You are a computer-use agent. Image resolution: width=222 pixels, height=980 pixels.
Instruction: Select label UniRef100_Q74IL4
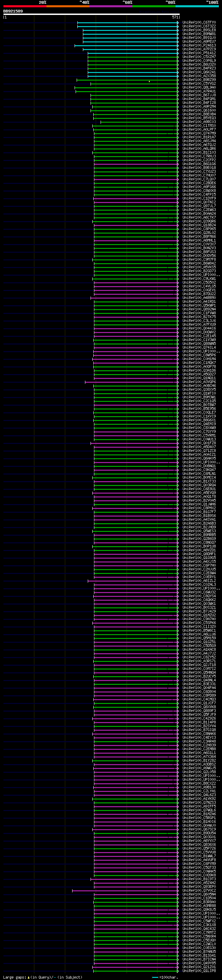pos(199,347)
